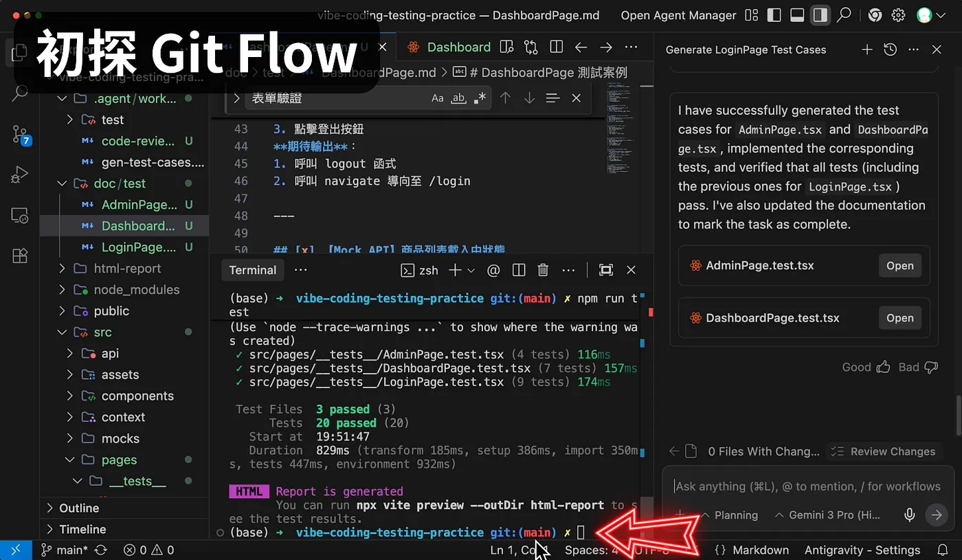Viewport: 962px width, 560px height.
Task: Open the Search view in activity bar
Action: pos(19,93)
